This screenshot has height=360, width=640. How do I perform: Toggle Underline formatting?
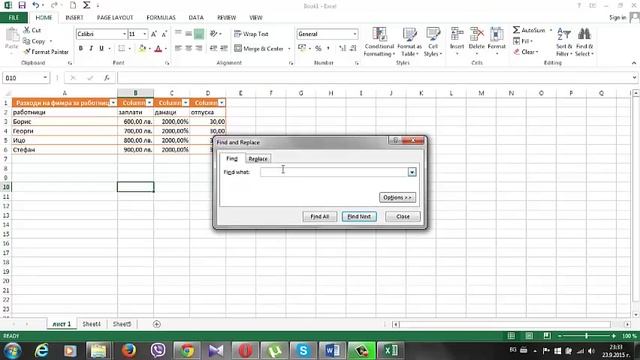coord(101,48)
